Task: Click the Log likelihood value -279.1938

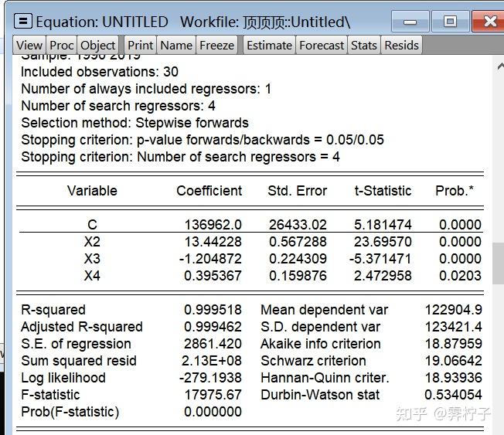Action: pos(210,378)
